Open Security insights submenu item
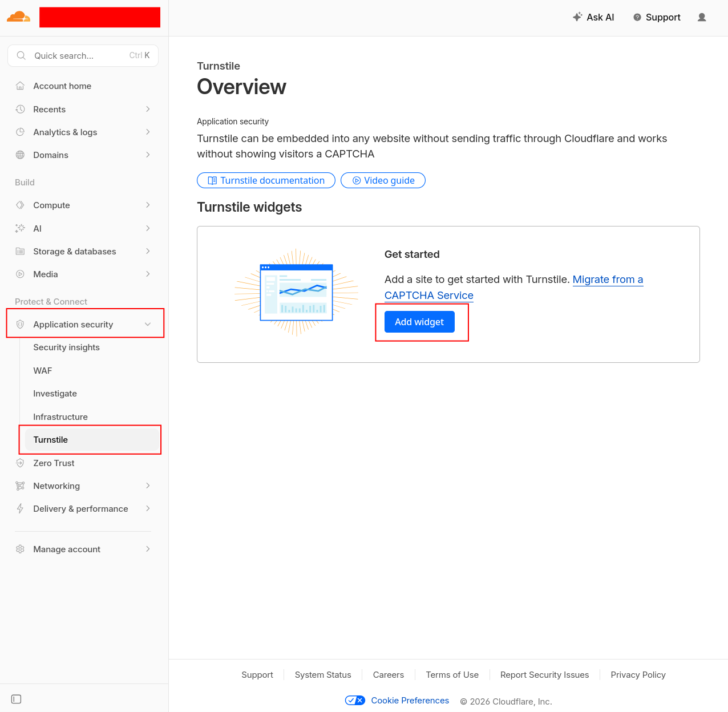728x712 pixels. pyautogui.click(x=66, y=347)
